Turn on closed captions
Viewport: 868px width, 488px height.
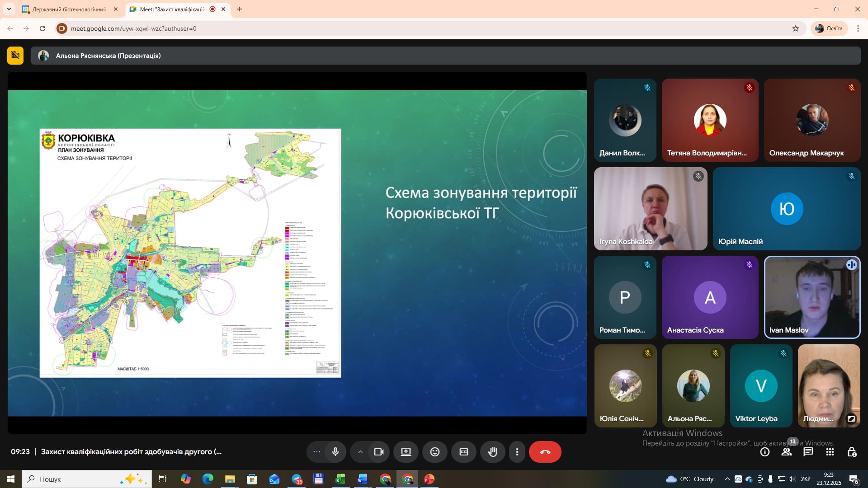click(464, 452)
